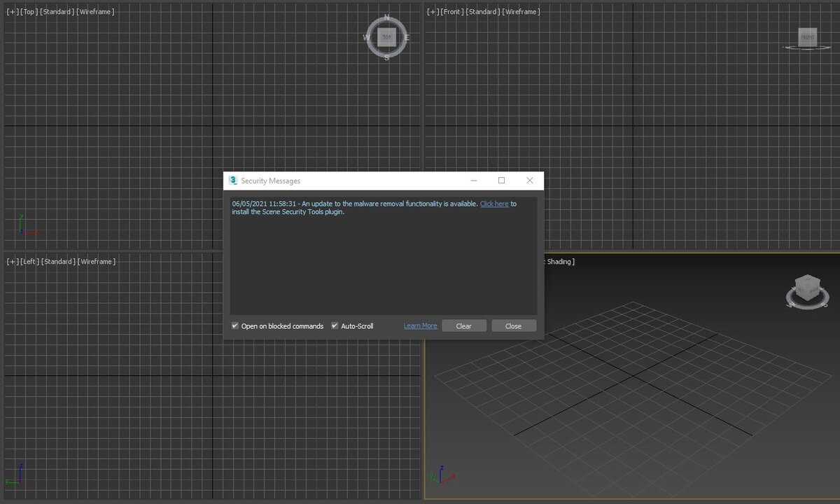
Task: Open the [Wireframe] menu in Front viewport
Action: 521,12
